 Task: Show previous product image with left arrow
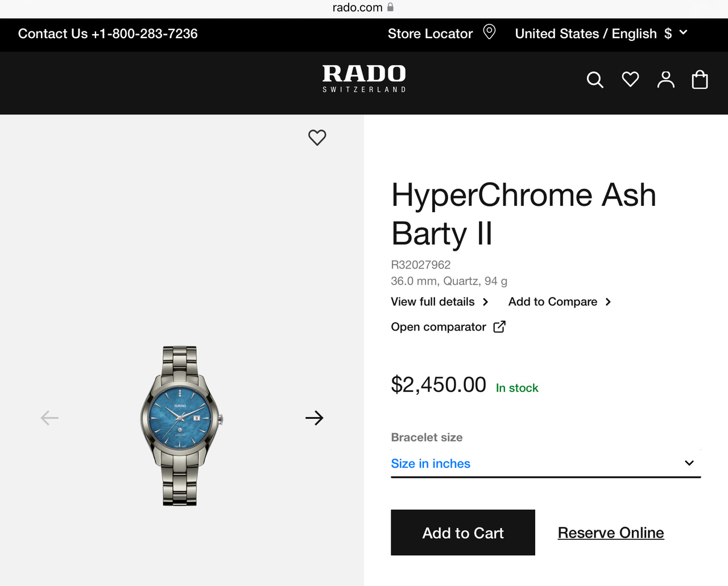click(49, 418)
